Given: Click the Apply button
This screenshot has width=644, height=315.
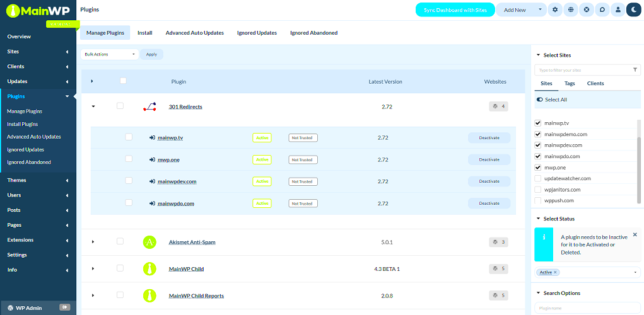Looking at the screenshot, I should click(x=151, y=54).
